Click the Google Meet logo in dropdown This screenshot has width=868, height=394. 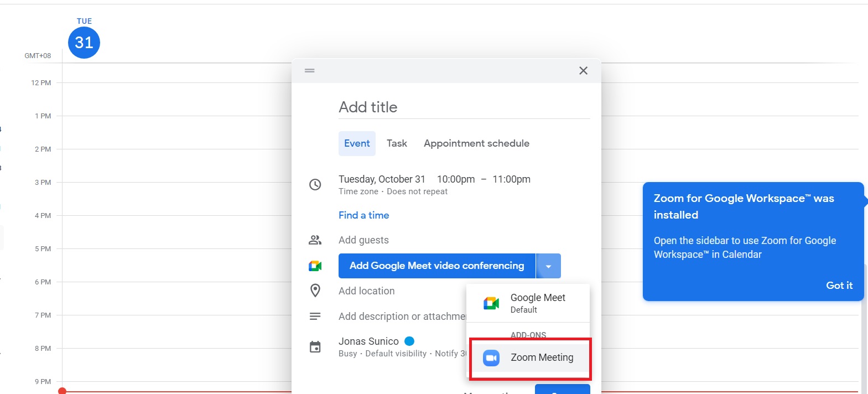click(491, 303)
